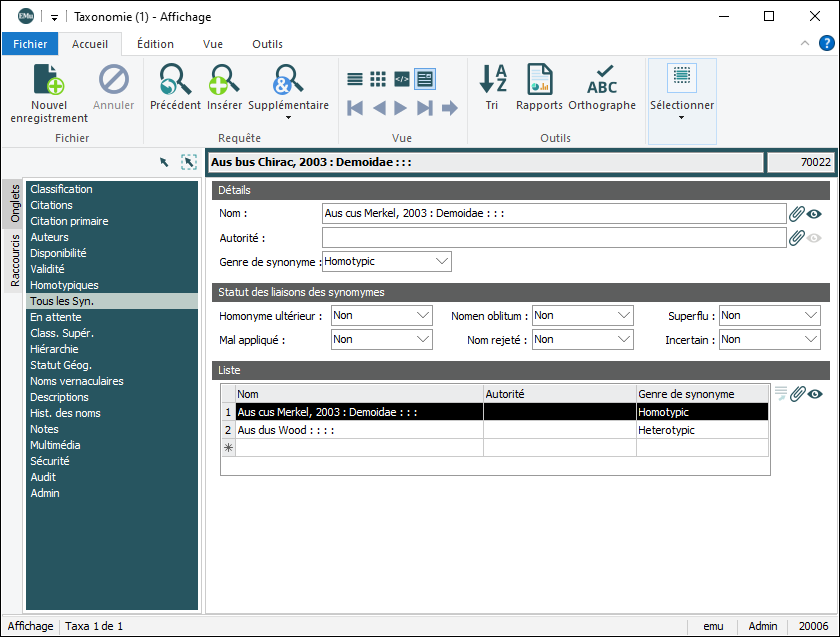Open the Tri sort tool
The height and width of the screenshot is (637, 840).
(x=492, y=80)
